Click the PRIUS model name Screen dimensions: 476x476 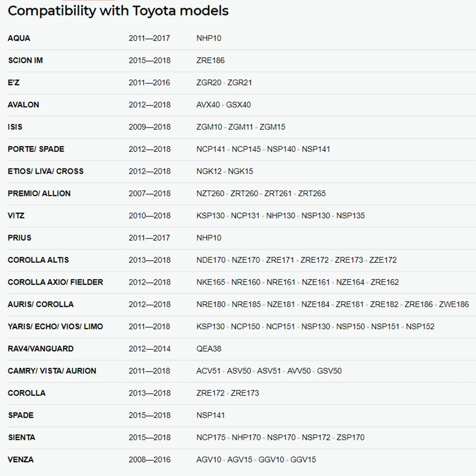[20, 238]
